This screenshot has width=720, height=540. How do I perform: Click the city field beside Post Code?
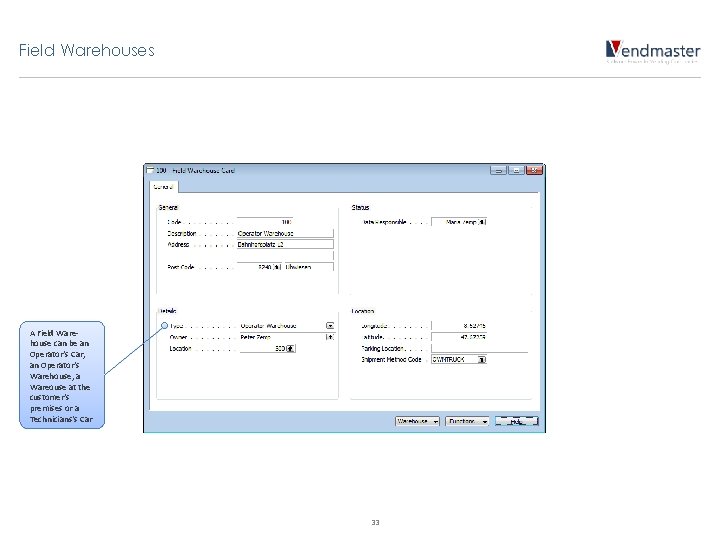309,267
